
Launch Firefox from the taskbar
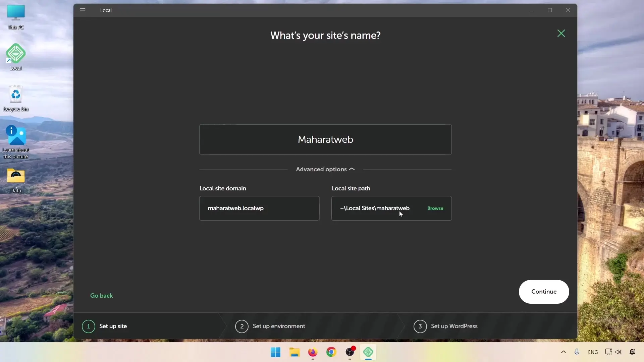[313, 352]
